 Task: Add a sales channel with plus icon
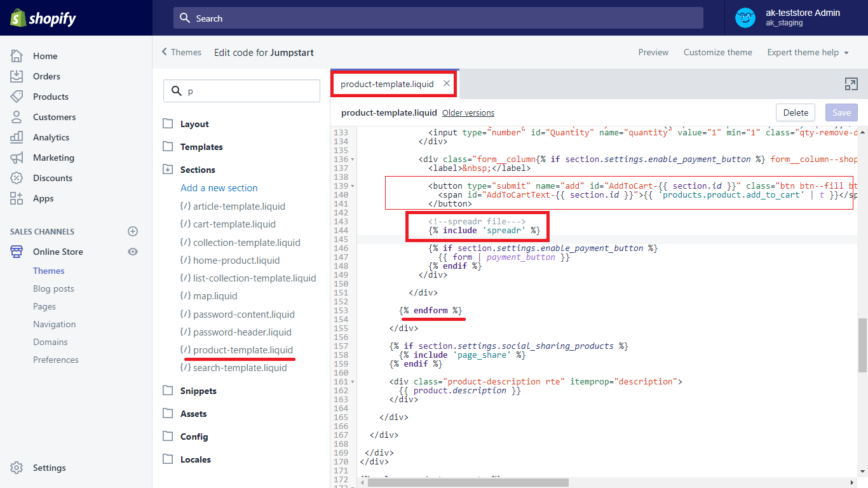(133, 231)
